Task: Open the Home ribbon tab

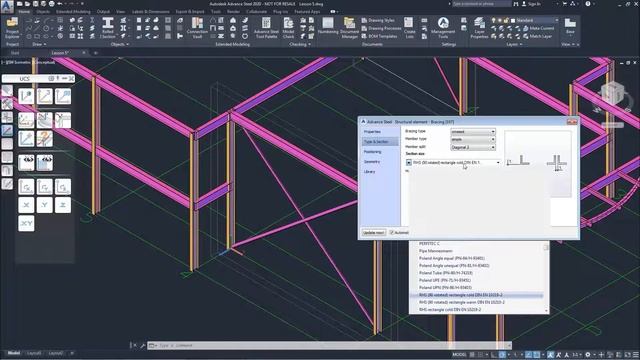Action: pyautogui.click(x=24, y=12)
